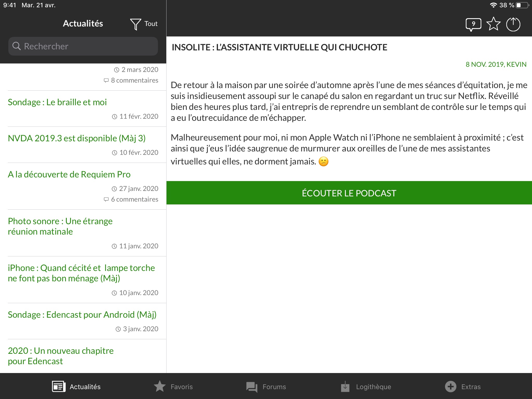Tap the Tout filter label
The width and height of the screenshot is (532, 399).
coord(151,24)
